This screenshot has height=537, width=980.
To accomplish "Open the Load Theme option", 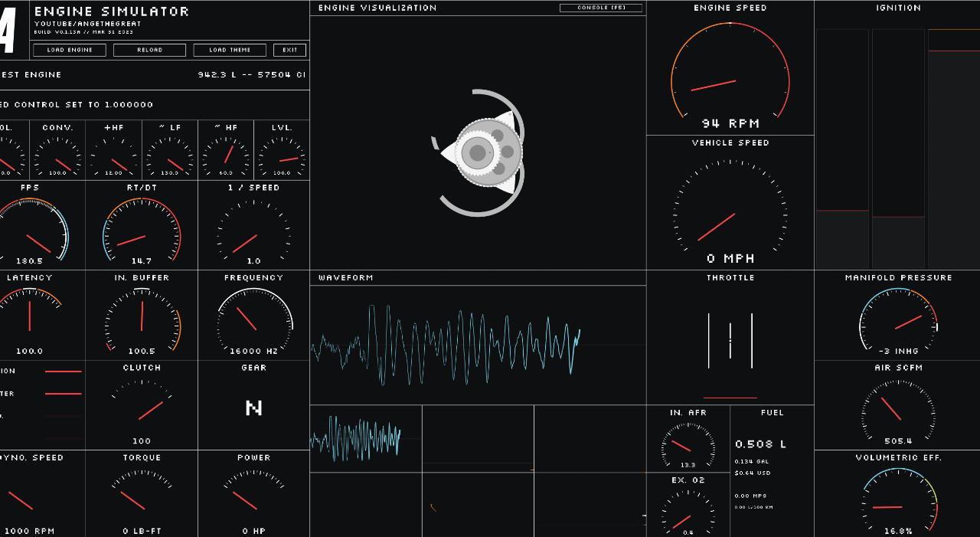I will click(x=230, y=50).
